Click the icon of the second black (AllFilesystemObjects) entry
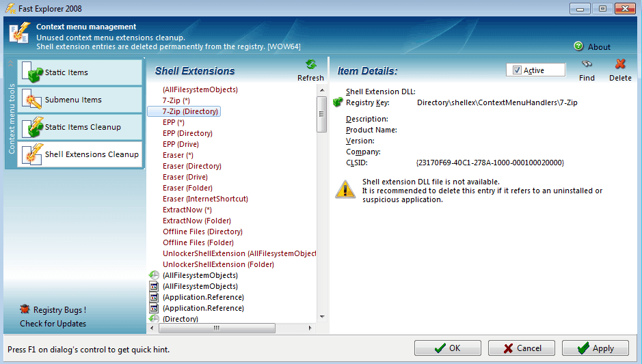Screen dimensions: 642x364 [154, 286]
